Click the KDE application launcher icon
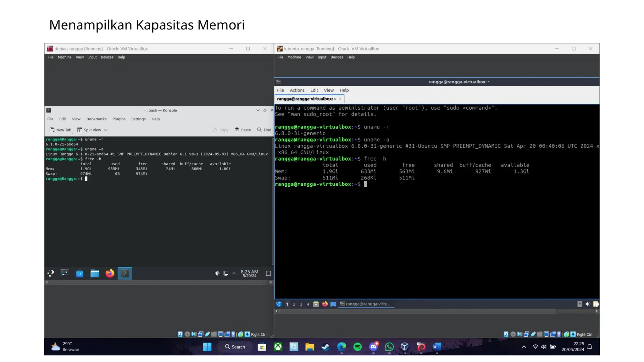The height and width of the screenshot is (362, 644). click(x=51, y=273)
